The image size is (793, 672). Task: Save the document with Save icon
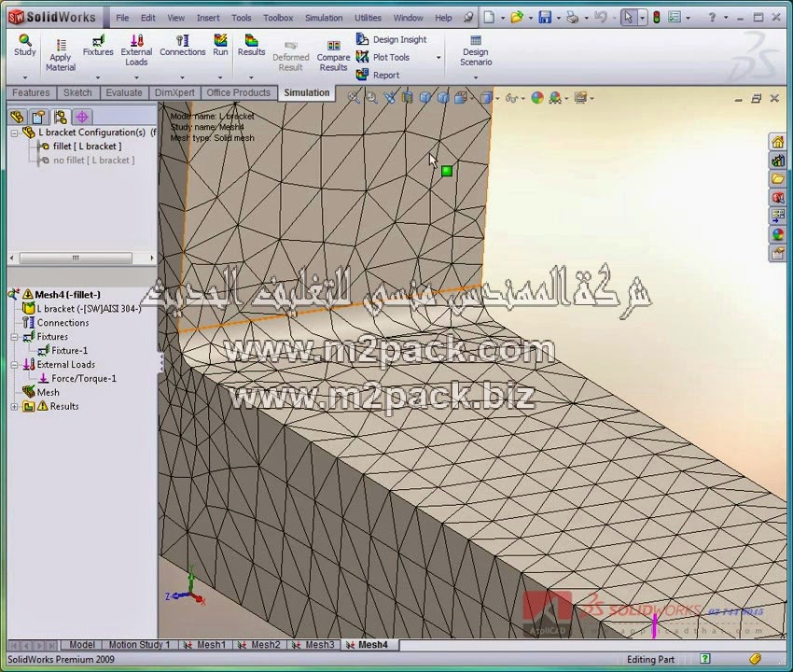click(545, 18)
